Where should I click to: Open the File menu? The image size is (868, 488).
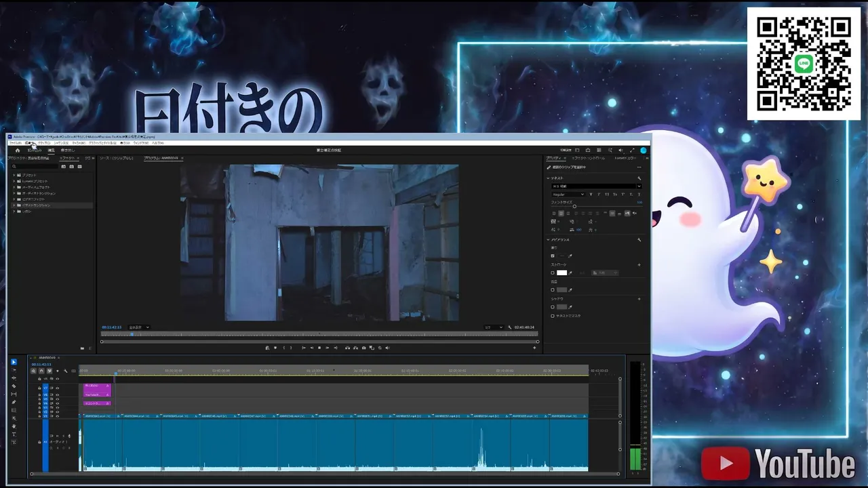click(14, 143)
